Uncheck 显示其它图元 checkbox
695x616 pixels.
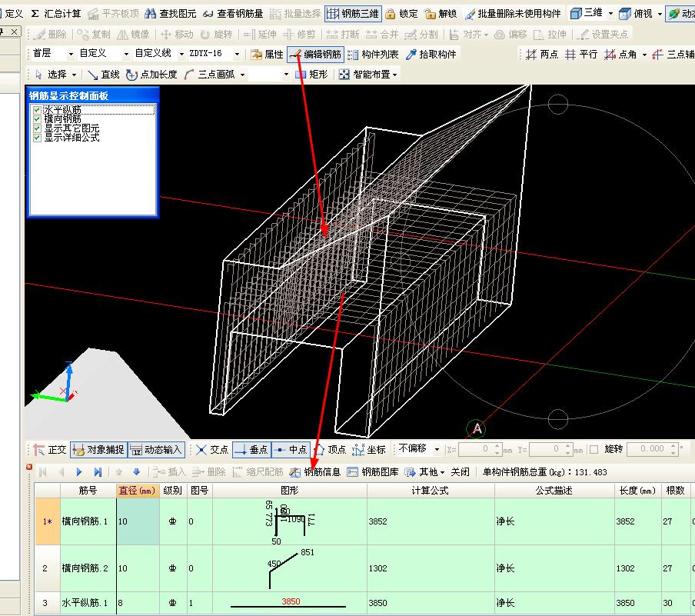37,128
